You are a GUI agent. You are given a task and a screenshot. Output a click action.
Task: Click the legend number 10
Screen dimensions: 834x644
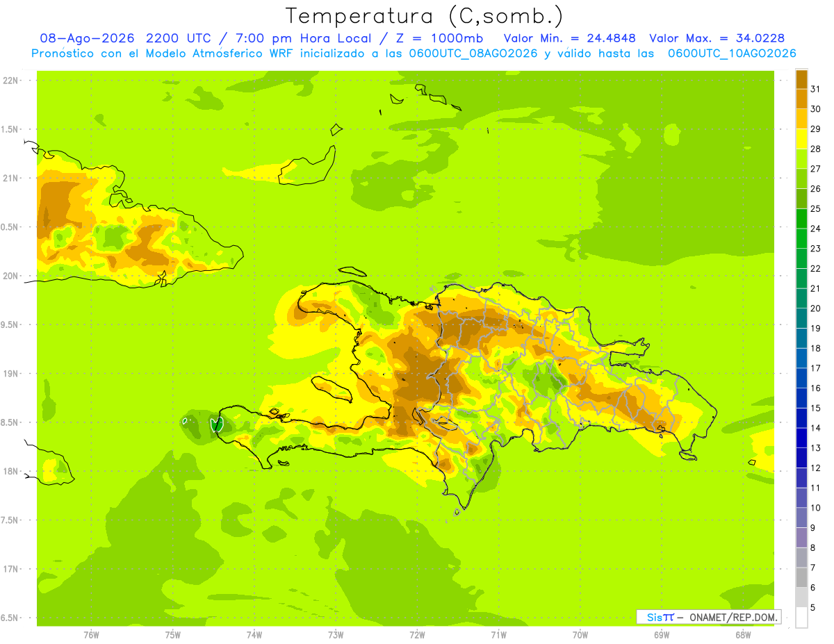point(816,508)
